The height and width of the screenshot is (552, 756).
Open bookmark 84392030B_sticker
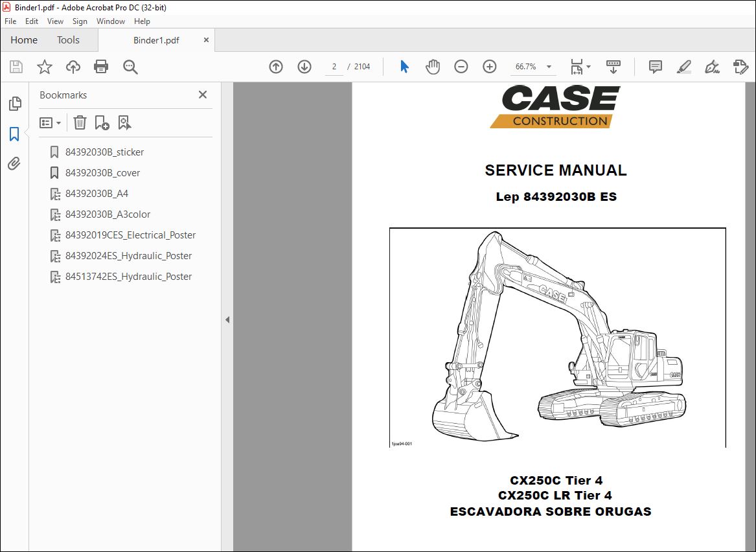[x=105, y=152]
